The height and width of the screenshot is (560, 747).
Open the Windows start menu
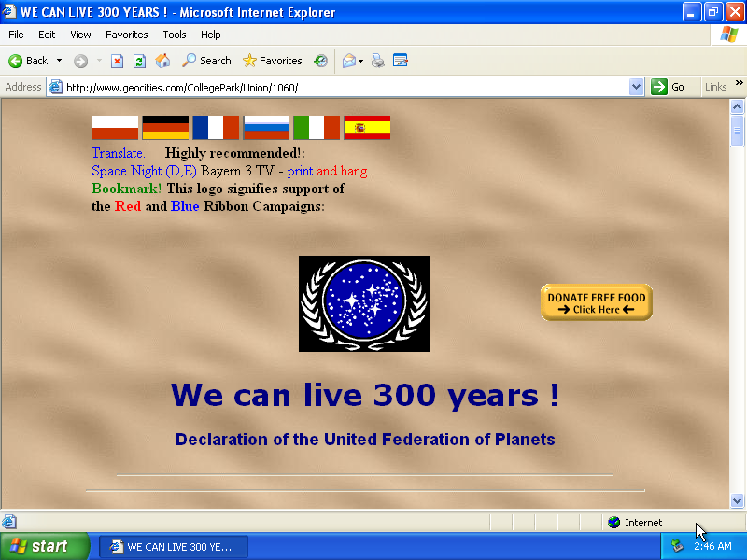(x=44, y=546)
